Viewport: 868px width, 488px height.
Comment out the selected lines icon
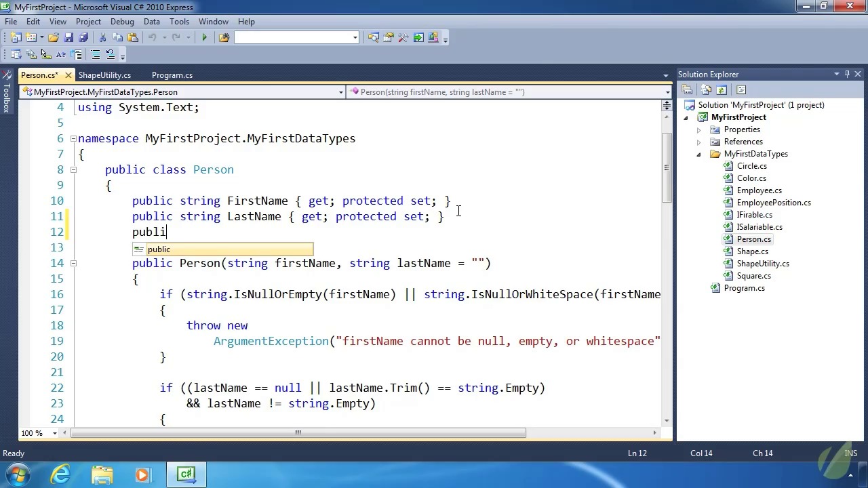point(96,55)
